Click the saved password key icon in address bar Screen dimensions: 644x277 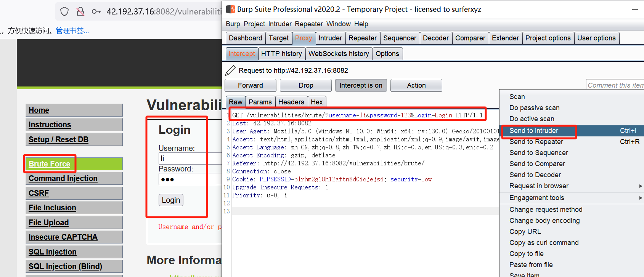96,11
